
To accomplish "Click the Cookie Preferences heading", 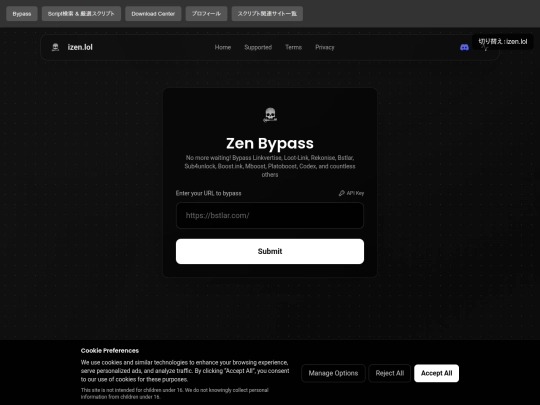I will pyautogui.click(x=110, y=351).
